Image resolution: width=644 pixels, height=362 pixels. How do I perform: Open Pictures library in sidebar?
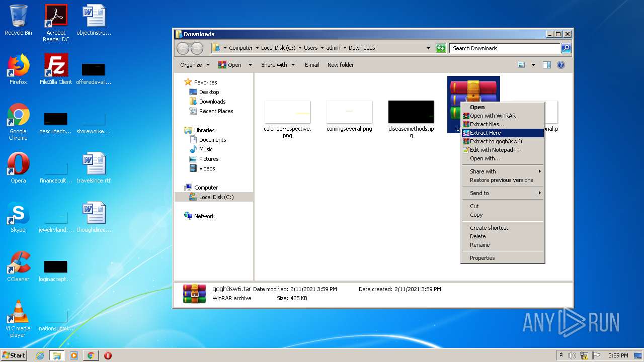(204, 159)
